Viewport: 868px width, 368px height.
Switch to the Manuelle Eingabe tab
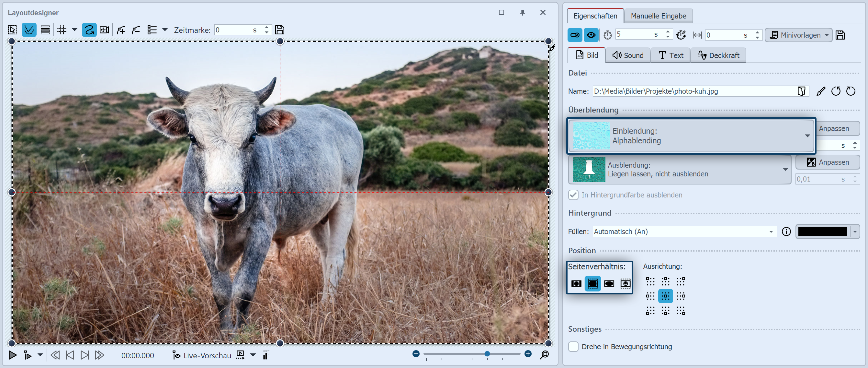tap(658, 16)
